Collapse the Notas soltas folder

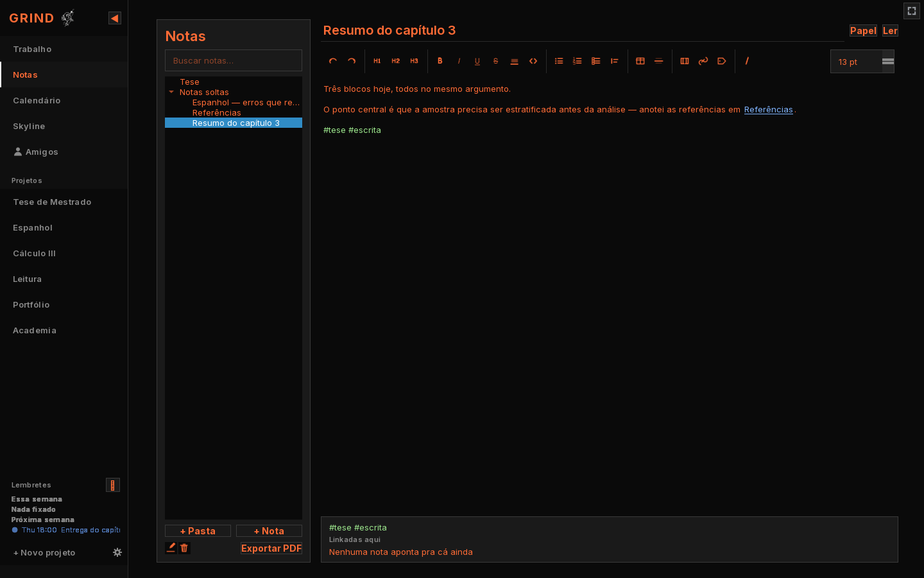coord(171,92)
